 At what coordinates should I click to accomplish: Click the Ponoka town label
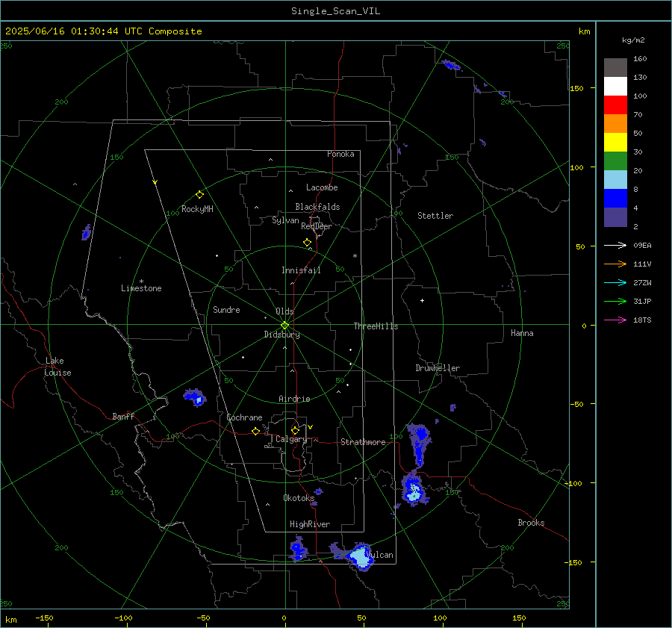[340, 154]
